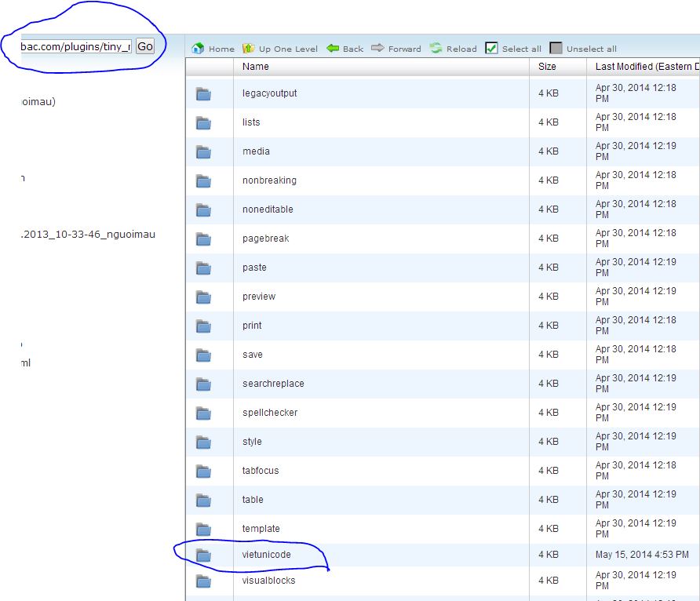Click the spellchecker folder icon
Screen dimensions: 700x601
(204, 413)
